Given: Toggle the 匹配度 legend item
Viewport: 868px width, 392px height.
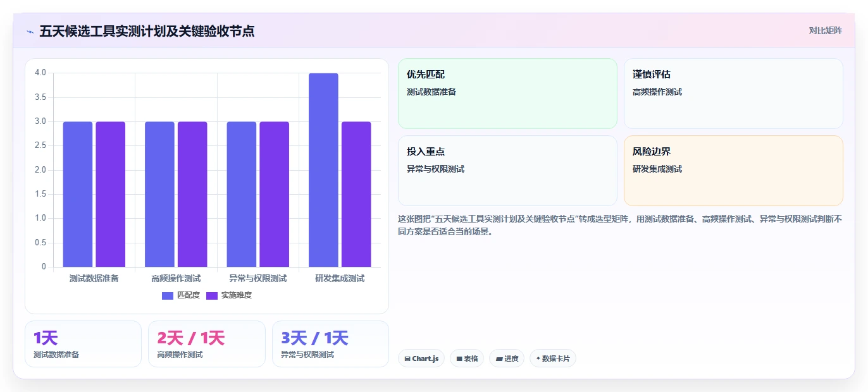Looking at the screenshot, I should pyautogui.click(x=181, y=295).
